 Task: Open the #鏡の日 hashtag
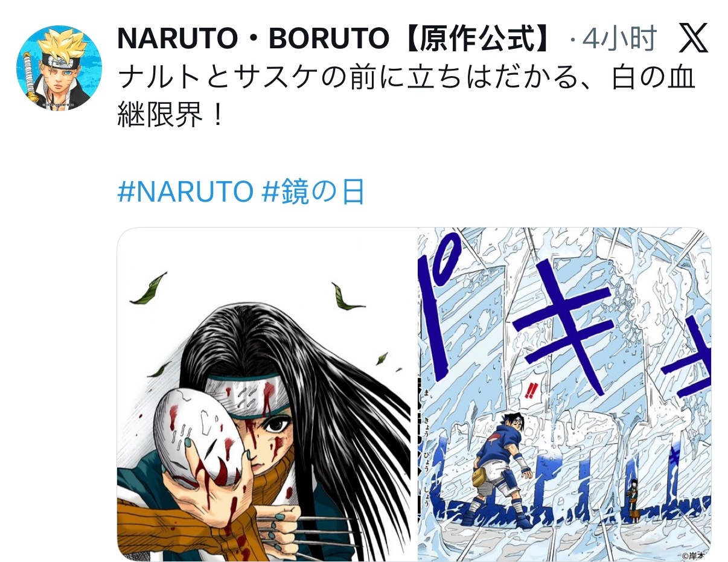coord(314,192)
